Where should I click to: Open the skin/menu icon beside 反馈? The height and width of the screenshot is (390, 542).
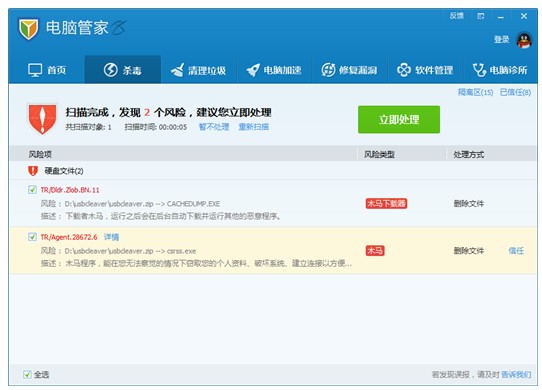point(481,16)
